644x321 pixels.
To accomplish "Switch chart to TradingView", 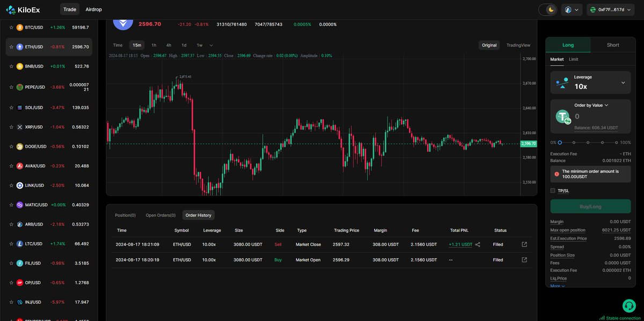I will pyautogui.click(x=518, y=45).
